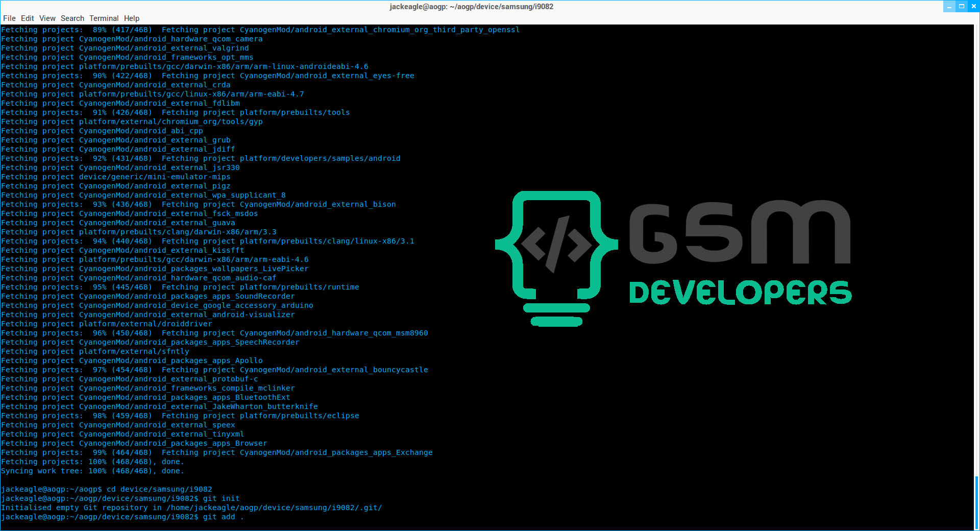Screen dimensions: 980x531
Task: Click the android_external_crda line
Action: pos(116,85)
